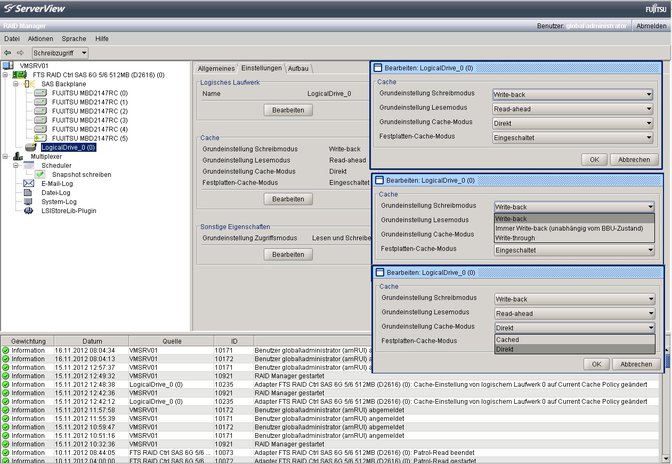
Task: Click Information icon in 10.11.2012 08:44:05 row
Action: click(6, 452)
